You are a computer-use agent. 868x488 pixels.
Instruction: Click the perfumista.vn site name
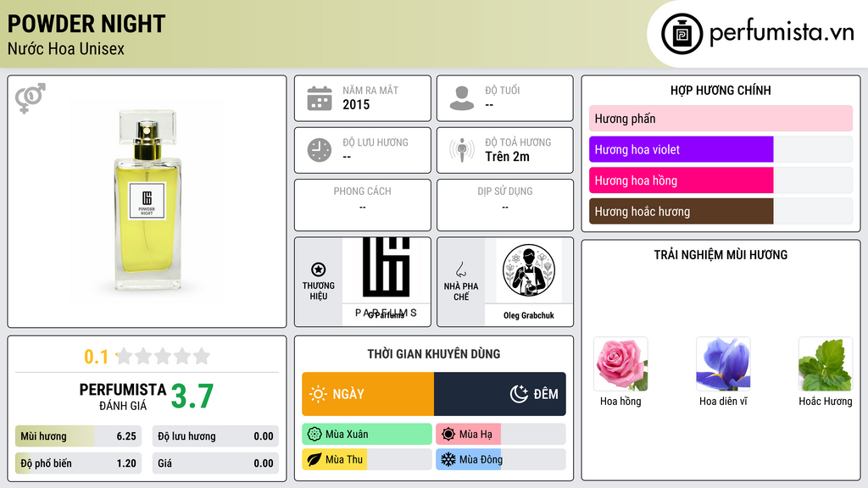(782, 32)
